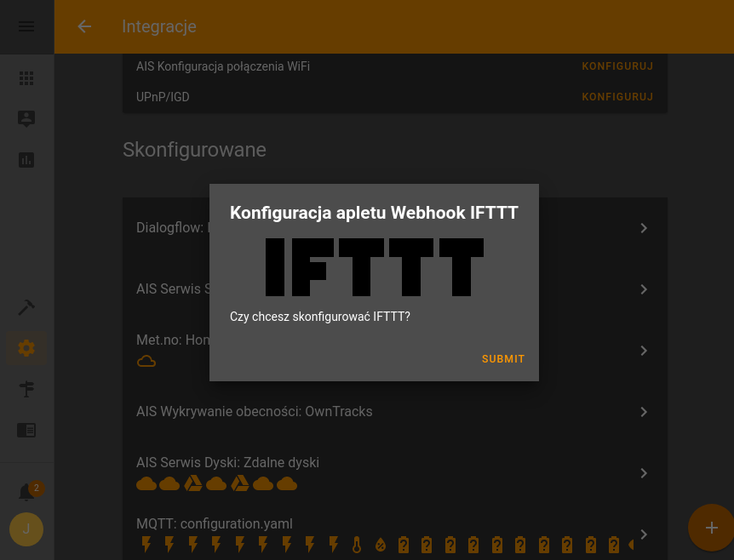The width and height of the screenshot is (734, 560).
Task: Click the 'Skonfigurowane' section heading
Action: 194,150
